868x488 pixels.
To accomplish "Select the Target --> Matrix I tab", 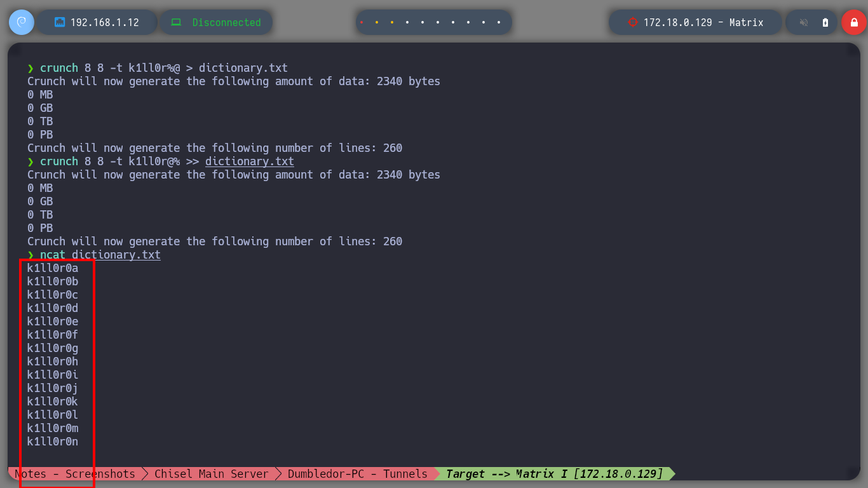I will click(554, 474).
